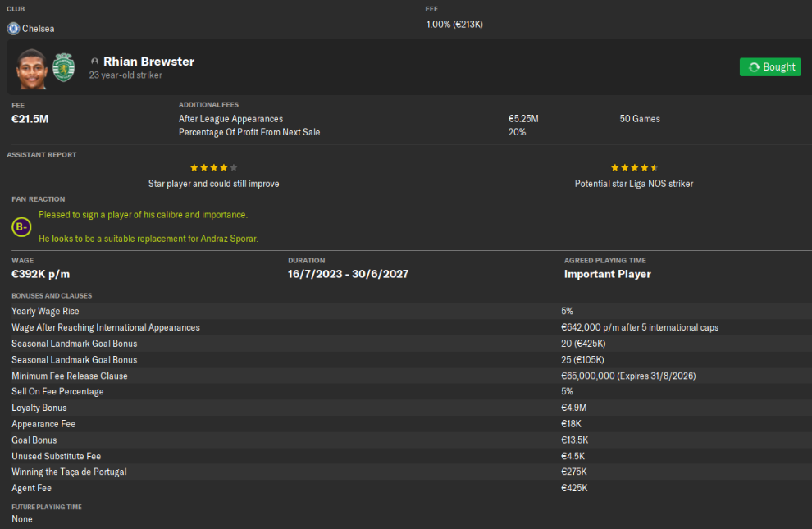Click the small icon left of Rhian Brewster's name
The height and width of the screenshot is (529, 812).
click(x=95, y=62)
